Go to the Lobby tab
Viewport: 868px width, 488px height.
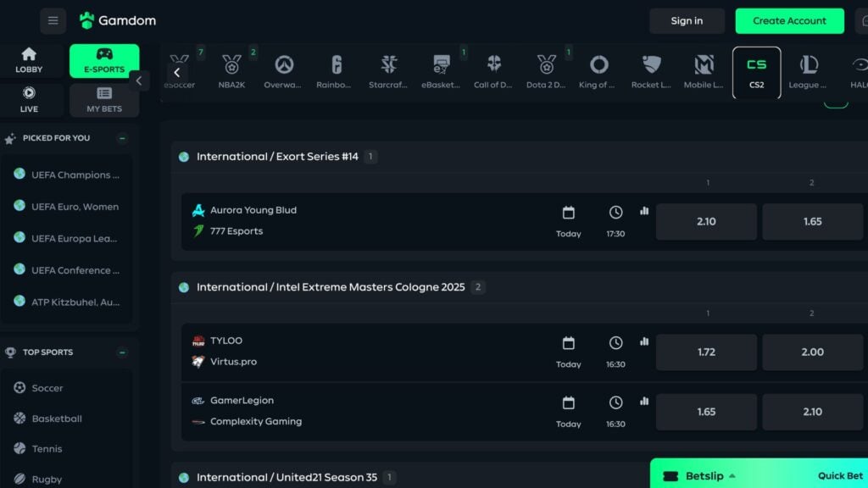(x=29, y=60)
